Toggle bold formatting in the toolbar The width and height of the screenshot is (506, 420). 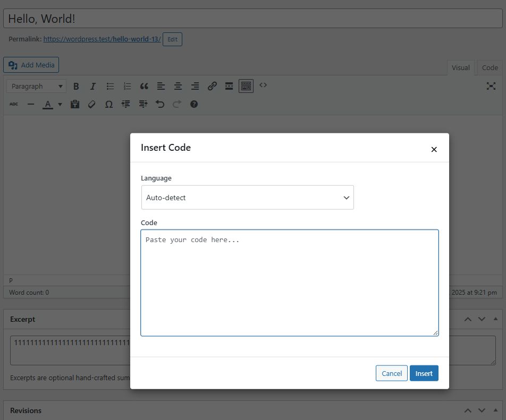click(x=76, y=86)
